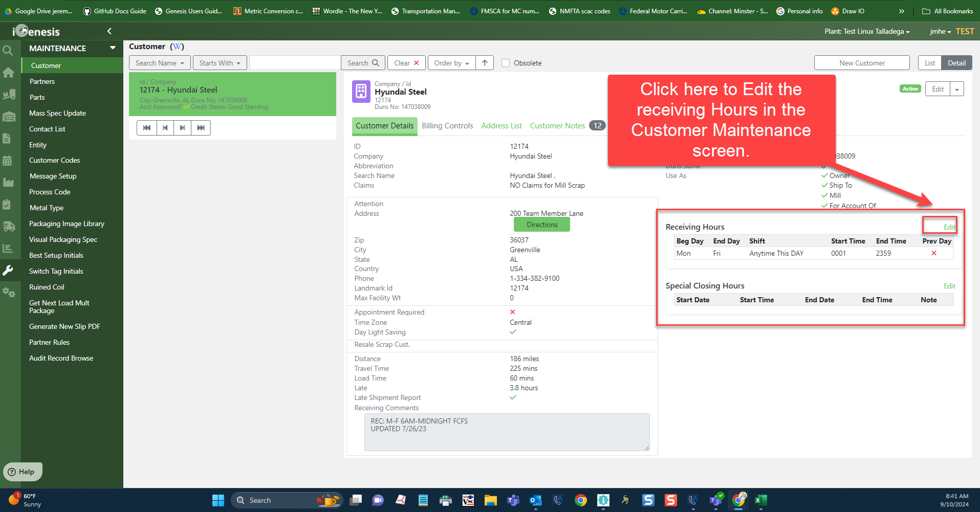Open the clipboard check icon in sidebar
Image resolution: width=980 pixels, height=512 pixels.
pos(7,204)
